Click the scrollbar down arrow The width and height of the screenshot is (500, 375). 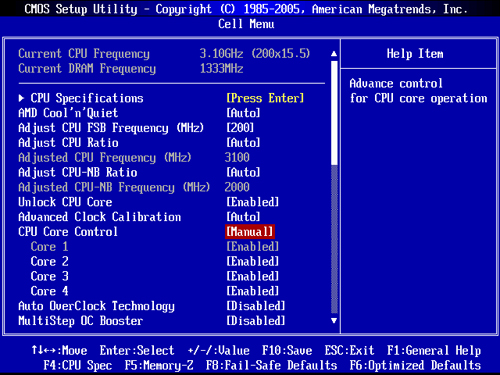coord(334,321)
